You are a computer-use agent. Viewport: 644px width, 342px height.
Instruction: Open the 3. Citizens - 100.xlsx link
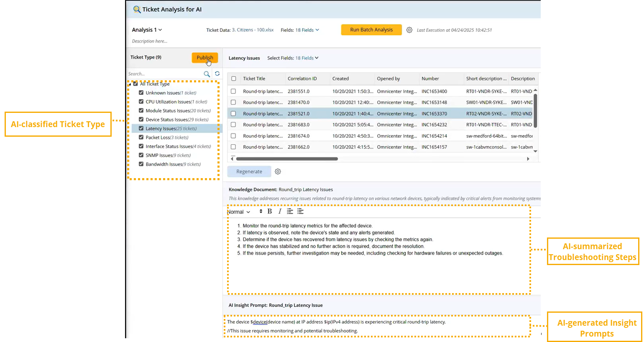point(253,30)
